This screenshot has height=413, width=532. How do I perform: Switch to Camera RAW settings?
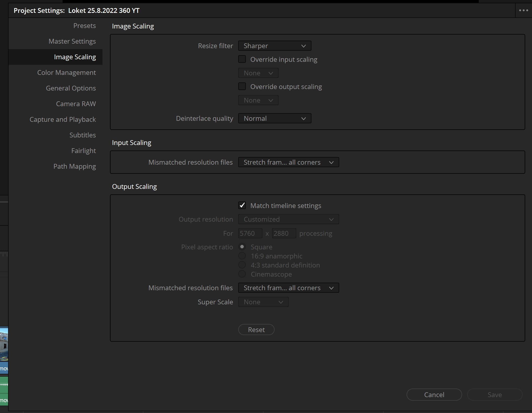(x=76, y=104)
